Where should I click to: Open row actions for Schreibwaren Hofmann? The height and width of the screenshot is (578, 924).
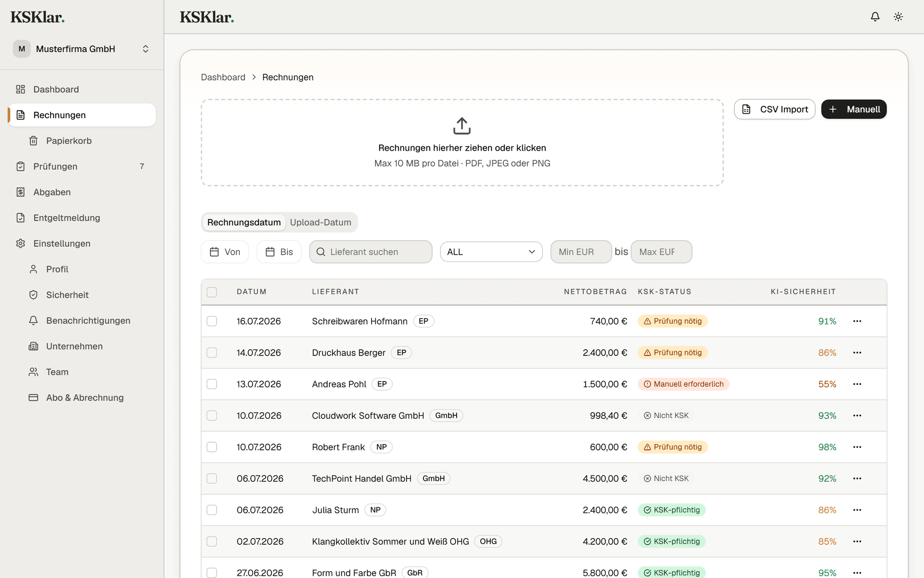point(857,321)
